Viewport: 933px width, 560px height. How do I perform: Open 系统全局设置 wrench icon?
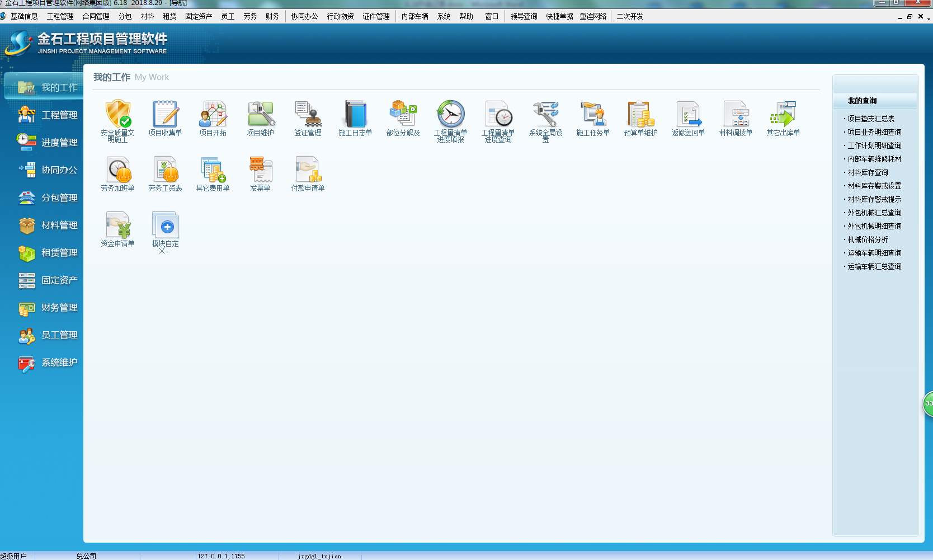[x=546, y=114]
